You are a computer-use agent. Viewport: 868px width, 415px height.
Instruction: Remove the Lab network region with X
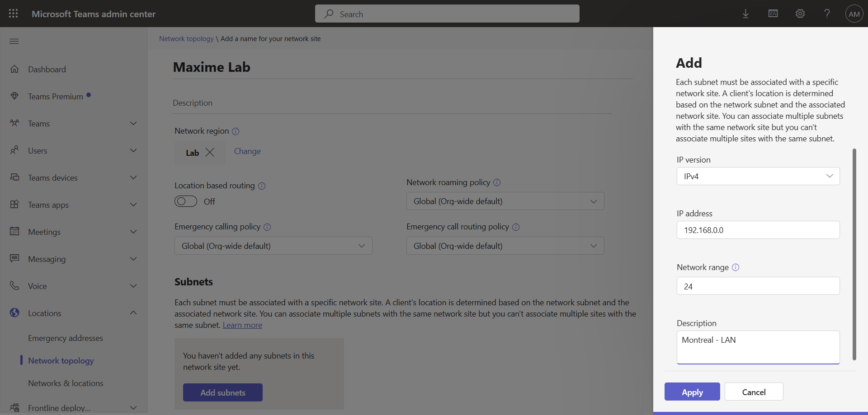[210, 153]
